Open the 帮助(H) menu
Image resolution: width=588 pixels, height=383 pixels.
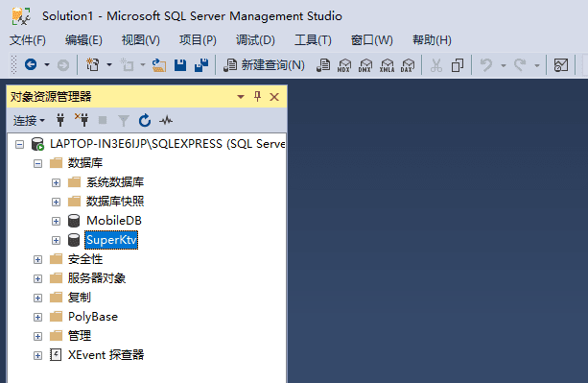click(x=432, y=39)
